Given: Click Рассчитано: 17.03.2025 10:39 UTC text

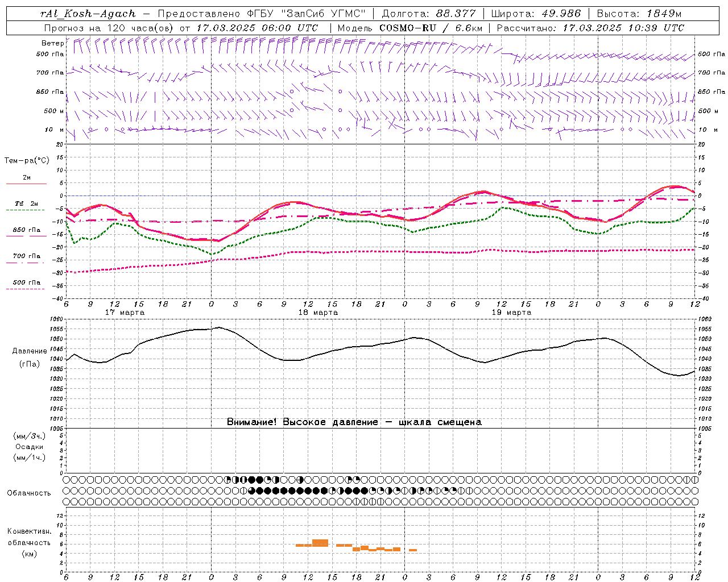Looking at the screenshot, I should coord(590,28).
